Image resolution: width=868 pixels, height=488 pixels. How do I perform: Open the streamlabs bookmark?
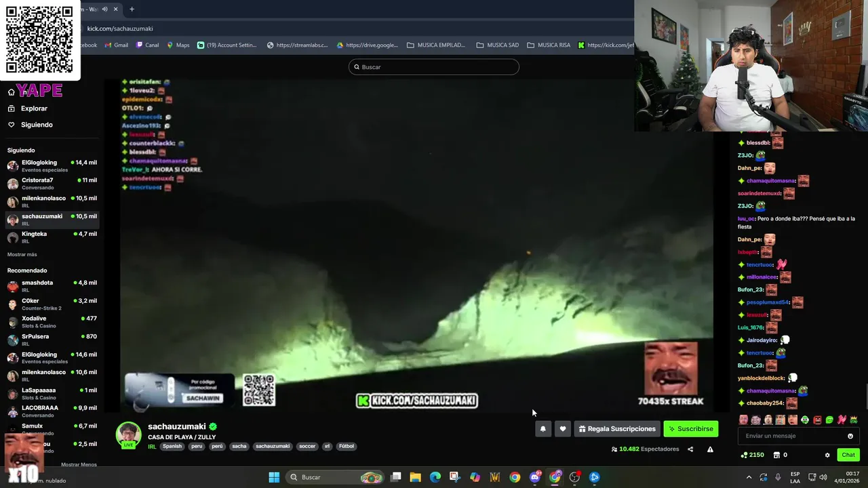tap(297, 45)
